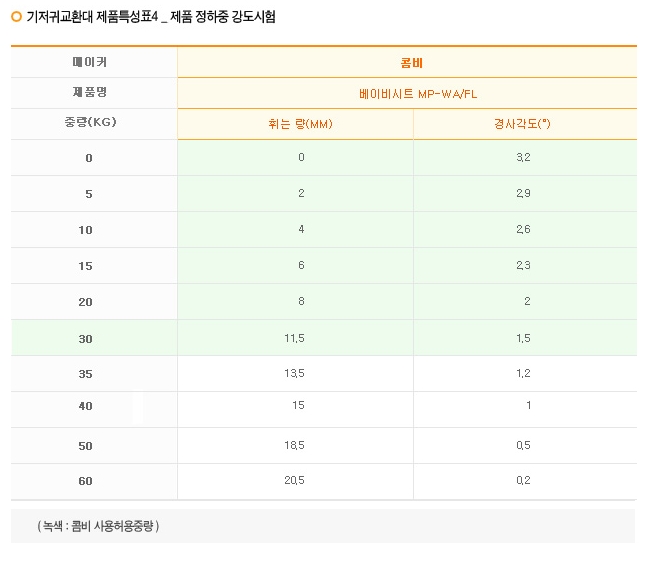
Task: Click the footnote '(녹색 : 콤비 사용허용중량)'
Action: [x=98, y=526]
